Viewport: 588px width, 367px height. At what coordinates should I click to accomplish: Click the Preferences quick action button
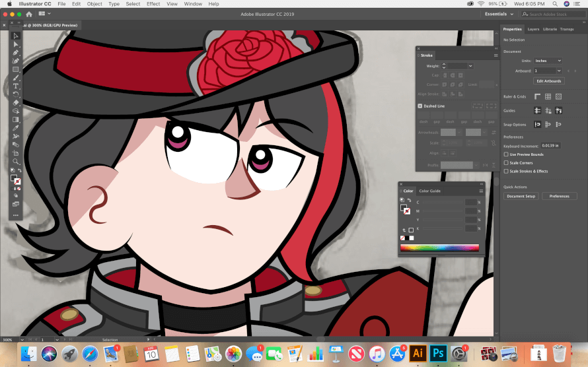pos(559,196)
